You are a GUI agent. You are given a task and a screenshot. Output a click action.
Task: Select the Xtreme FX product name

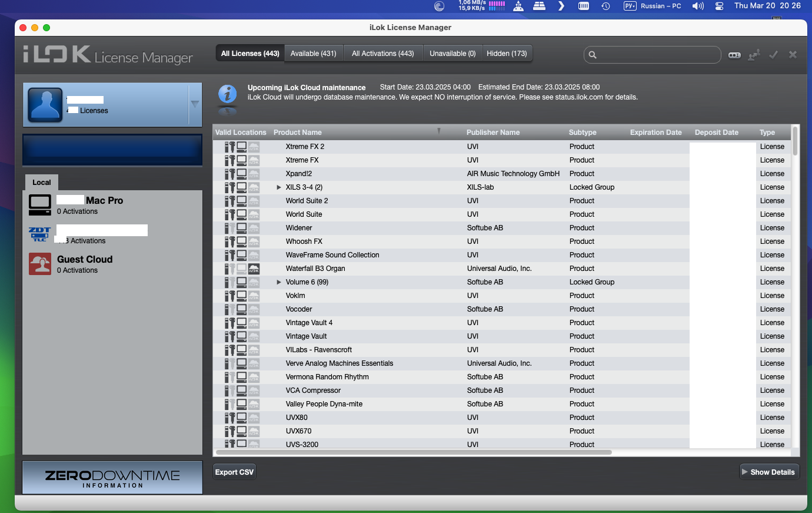tap(302, 160)
